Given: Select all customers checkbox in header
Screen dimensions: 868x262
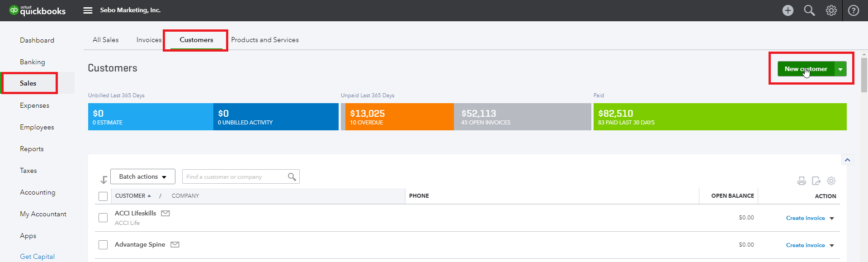Looking at the screenshot, I should (103, 196).
